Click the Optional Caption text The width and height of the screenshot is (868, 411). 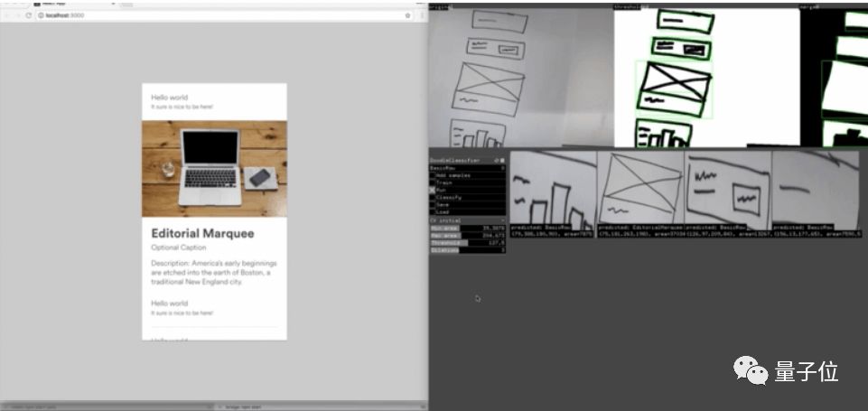178,248
